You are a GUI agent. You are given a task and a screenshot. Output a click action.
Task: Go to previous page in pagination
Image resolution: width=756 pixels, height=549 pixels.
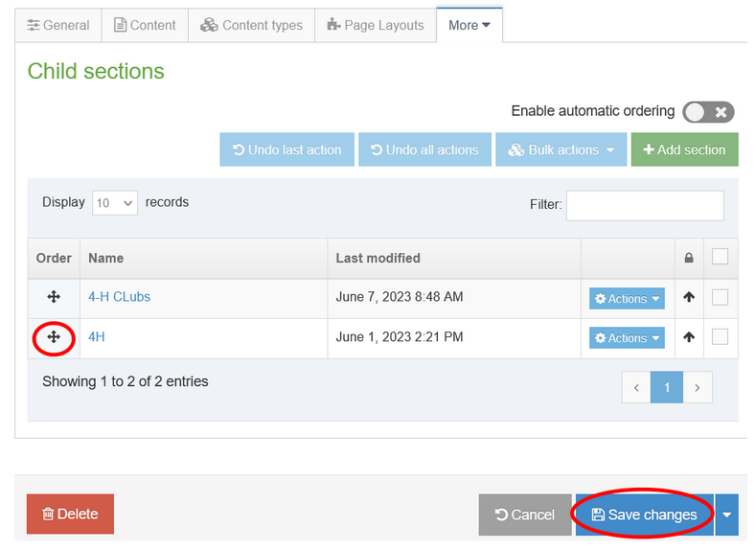636,387
